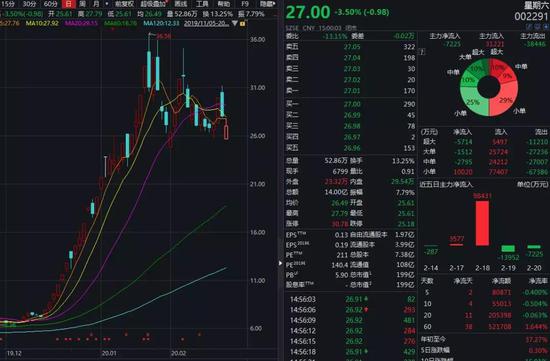Click 卖二 price 27.02
Screen dimensions: 550x361
[352, 80]
